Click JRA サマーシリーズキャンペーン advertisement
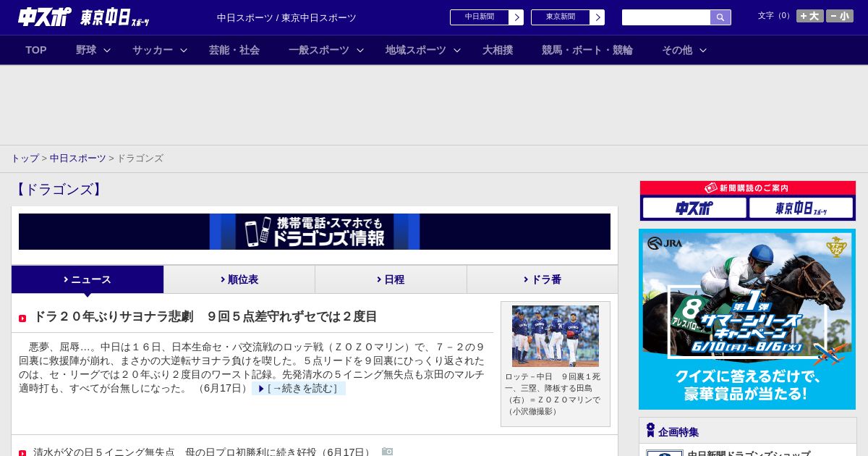The image size is (868, 456). [x=747, y=319]
